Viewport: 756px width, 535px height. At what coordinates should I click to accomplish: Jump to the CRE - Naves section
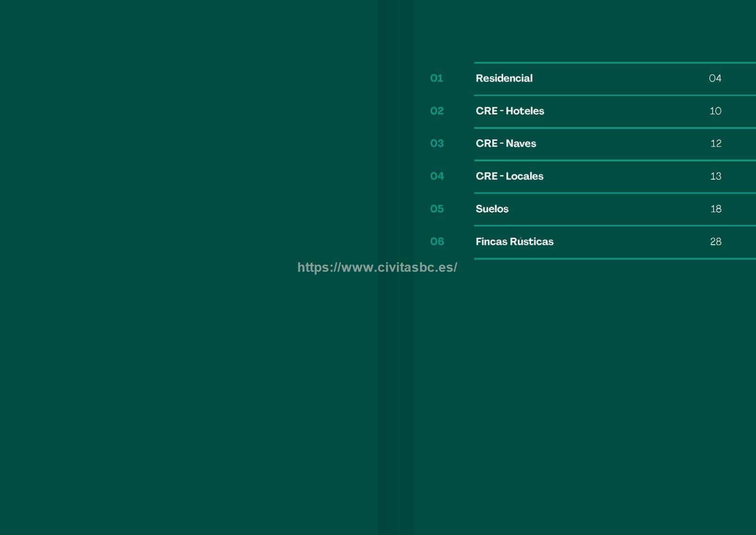click(506, 144)
